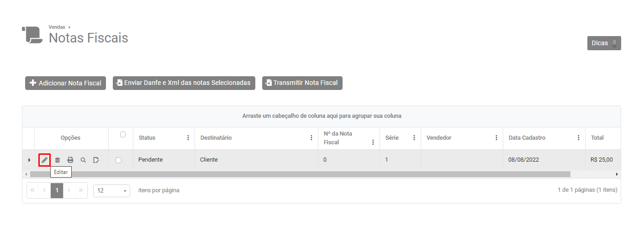
Task: Open the Status column options menu
Action: (188, 138)
